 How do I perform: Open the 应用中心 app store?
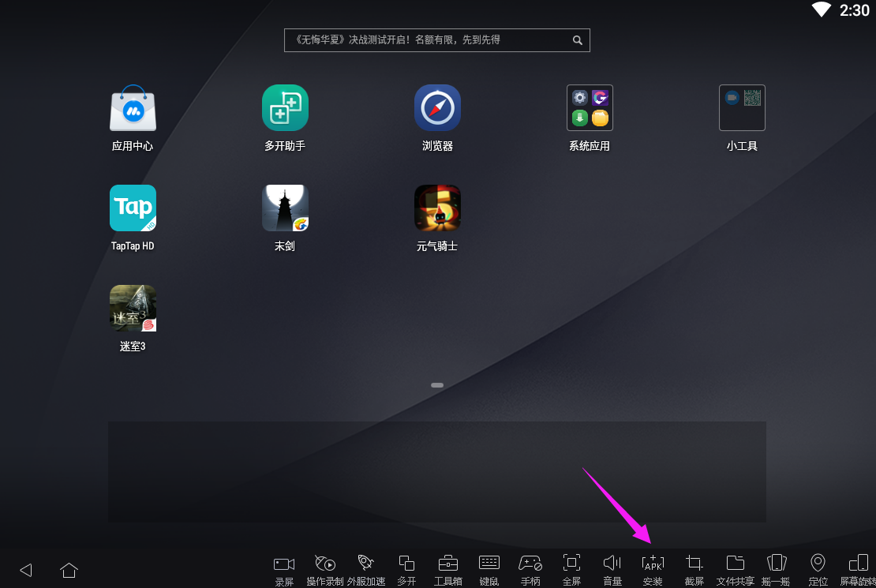point(133,108)
